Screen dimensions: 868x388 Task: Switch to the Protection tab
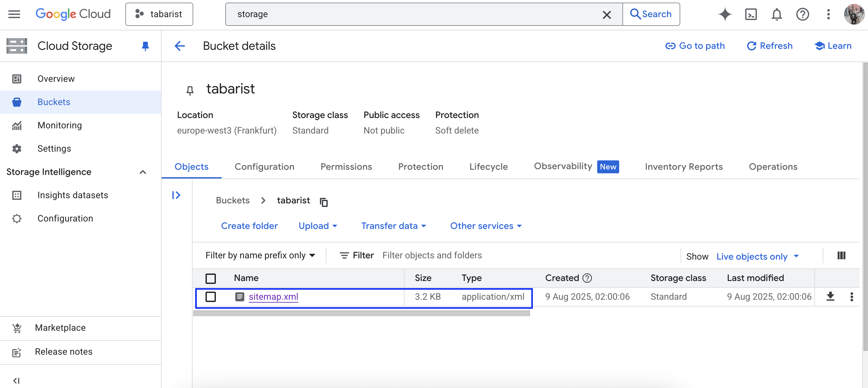[420, 167]
